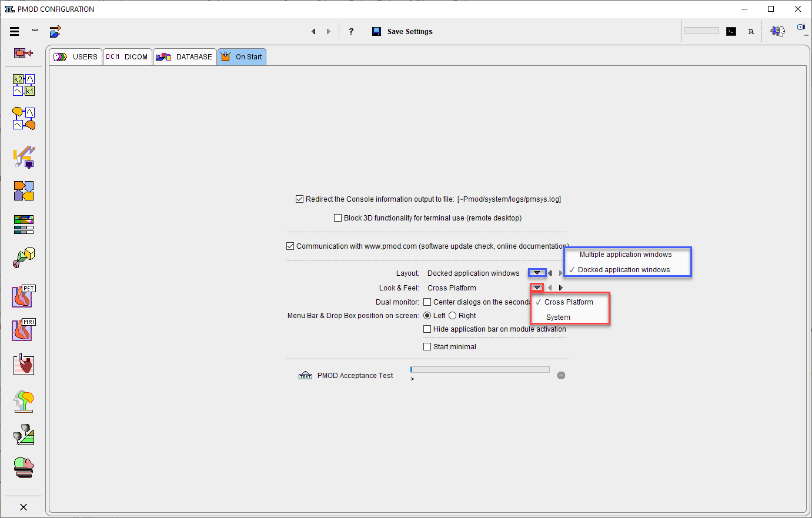Click the small minus icon beside the hamburger menu
Screen dimensions: 812x518
[x=35, y=29]
